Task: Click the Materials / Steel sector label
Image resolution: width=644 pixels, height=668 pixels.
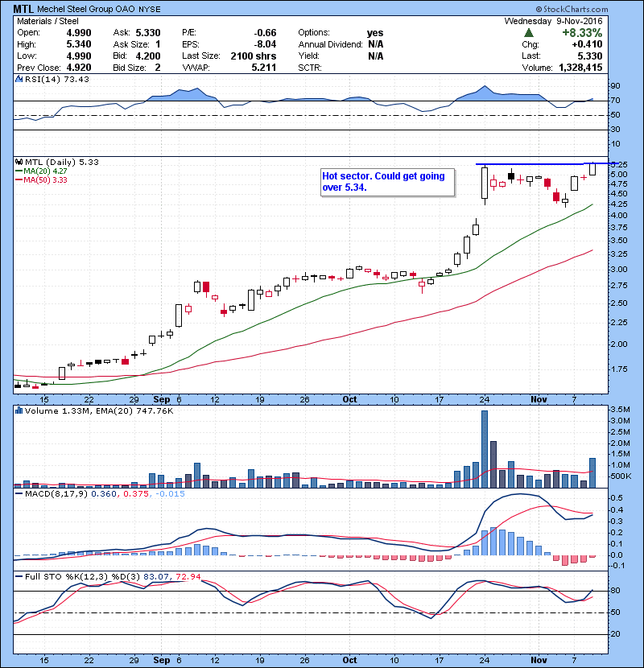Action: click(x=47, y=21)
